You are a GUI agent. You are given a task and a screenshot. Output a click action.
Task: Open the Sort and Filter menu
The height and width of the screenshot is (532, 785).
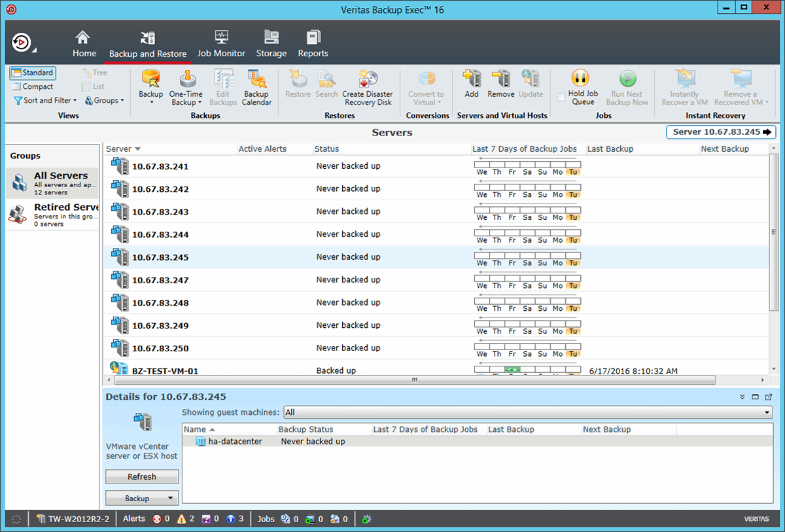coord(44,100)
